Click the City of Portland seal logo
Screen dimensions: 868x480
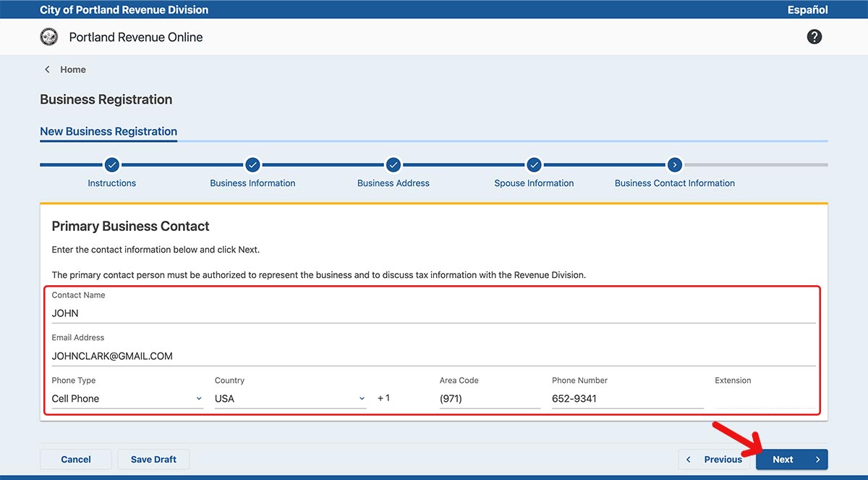coord(49,37)
